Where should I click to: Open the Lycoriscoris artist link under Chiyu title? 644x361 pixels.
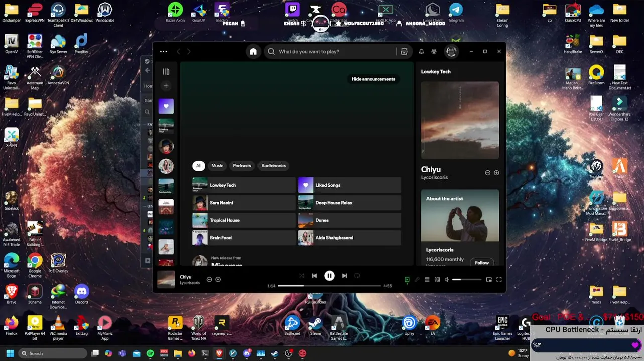434,178
